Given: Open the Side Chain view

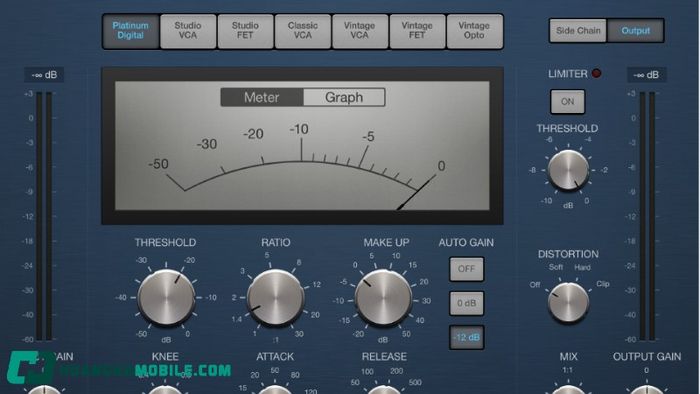Looking at the screenshot, I should tap(578, 31).
